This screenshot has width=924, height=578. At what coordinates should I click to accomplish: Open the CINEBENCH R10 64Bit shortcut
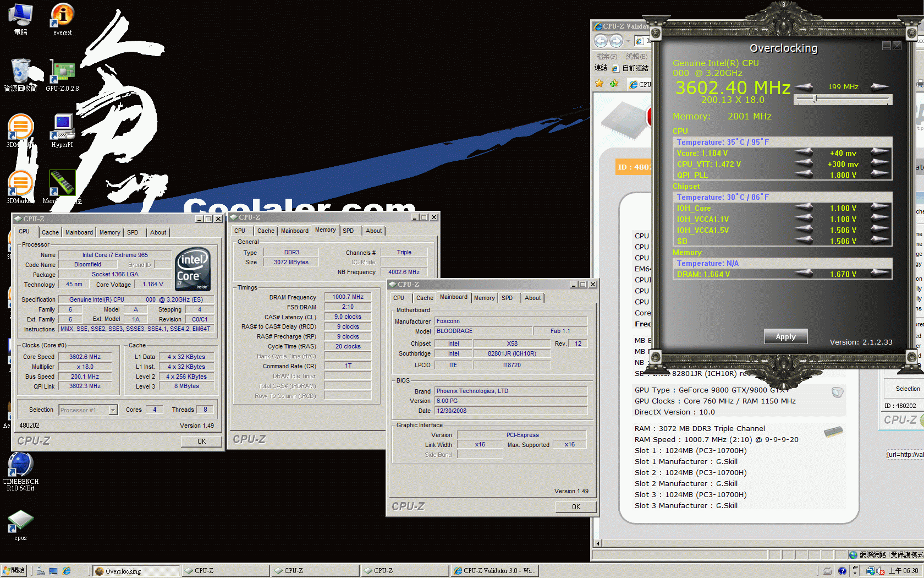pyautogui.click(x=20, y=471)
